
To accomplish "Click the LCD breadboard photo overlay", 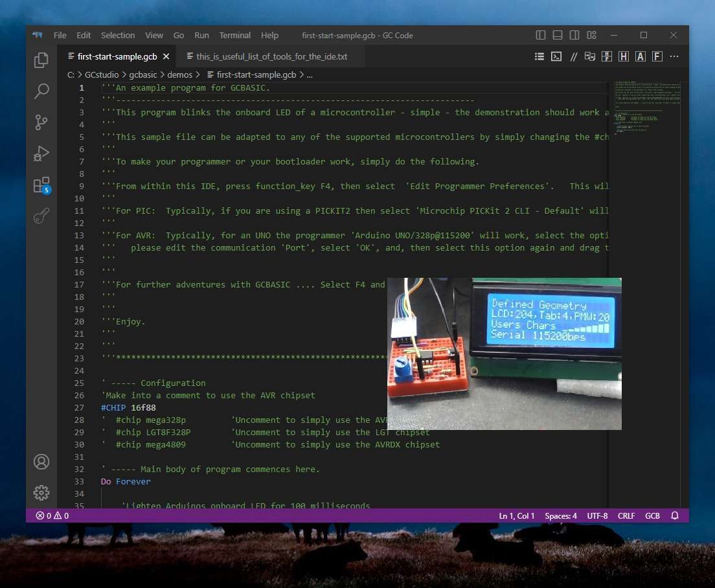I will point(505,354).
